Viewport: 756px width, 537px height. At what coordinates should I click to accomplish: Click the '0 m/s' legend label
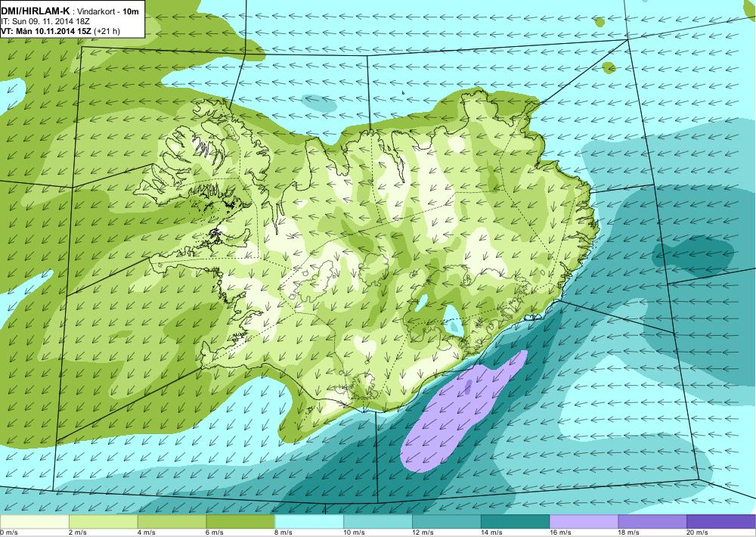click(x=8, y=532)
